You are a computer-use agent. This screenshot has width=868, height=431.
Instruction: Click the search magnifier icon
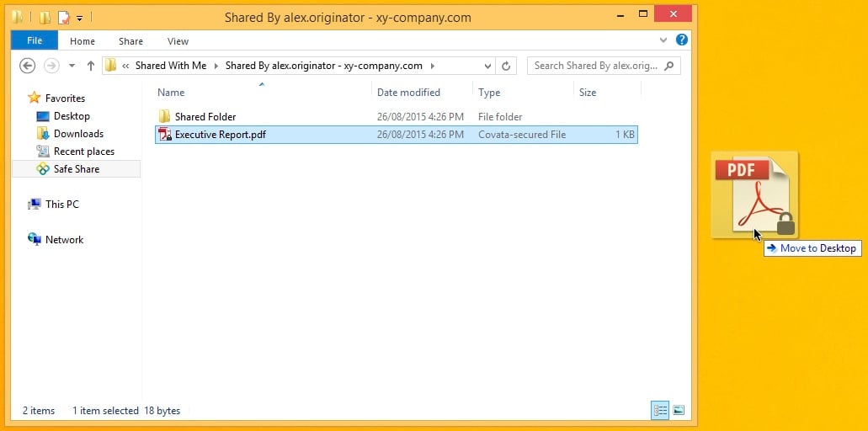click(x=668, y=66)
